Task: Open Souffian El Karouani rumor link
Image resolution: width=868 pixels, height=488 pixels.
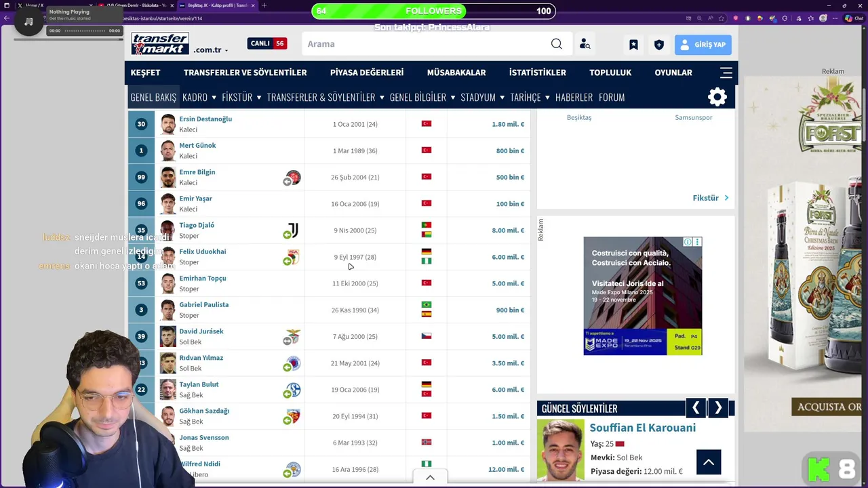Action: click(642, 428)
